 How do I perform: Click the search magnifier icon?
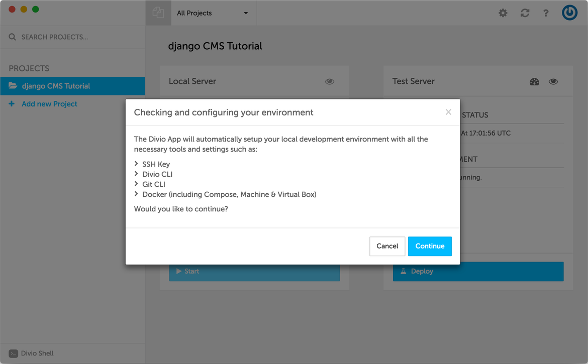13,37
